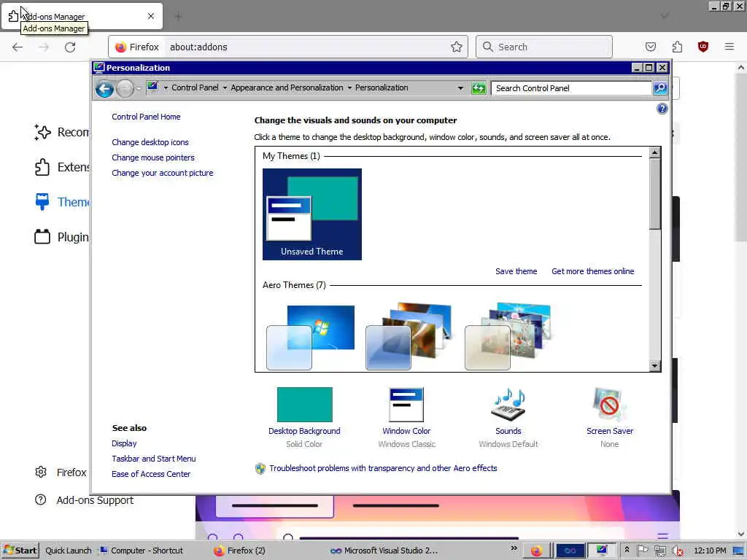Open Extensions in Add-ons sidebar

click(x=62, y=167)
